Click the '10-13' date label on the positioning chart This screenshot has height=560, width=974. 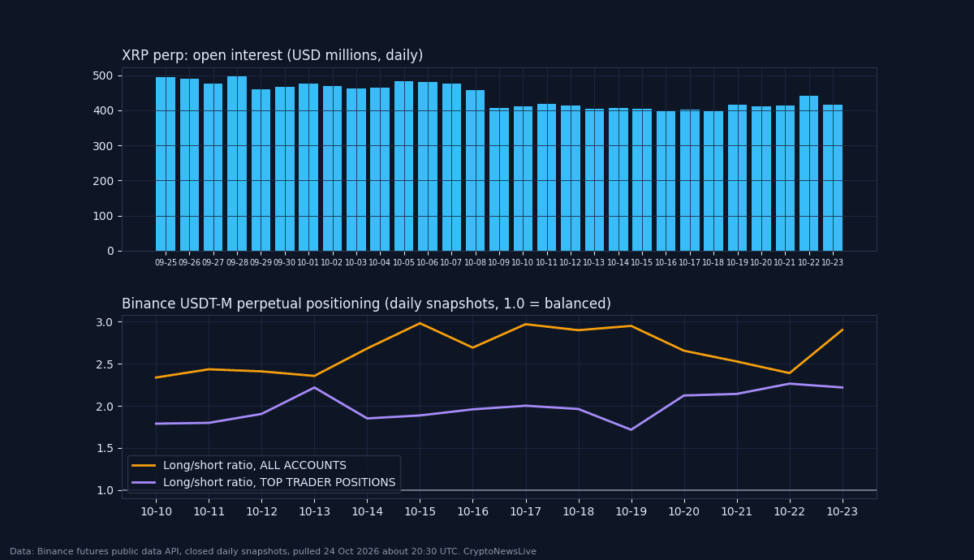[314, 511]
